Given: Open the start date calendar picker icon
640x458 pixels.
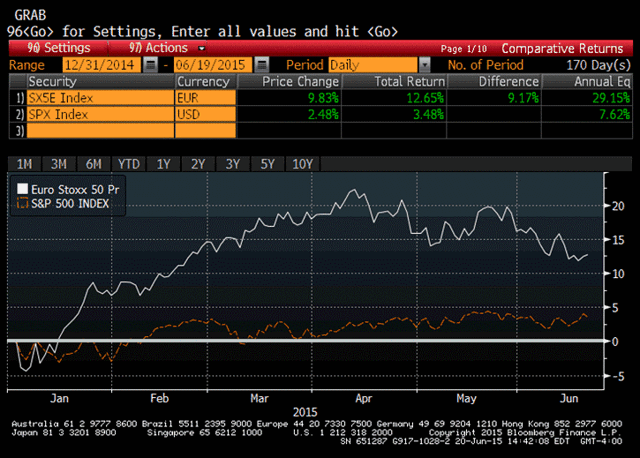Looking at the screenshot, I should pos(151,64).
